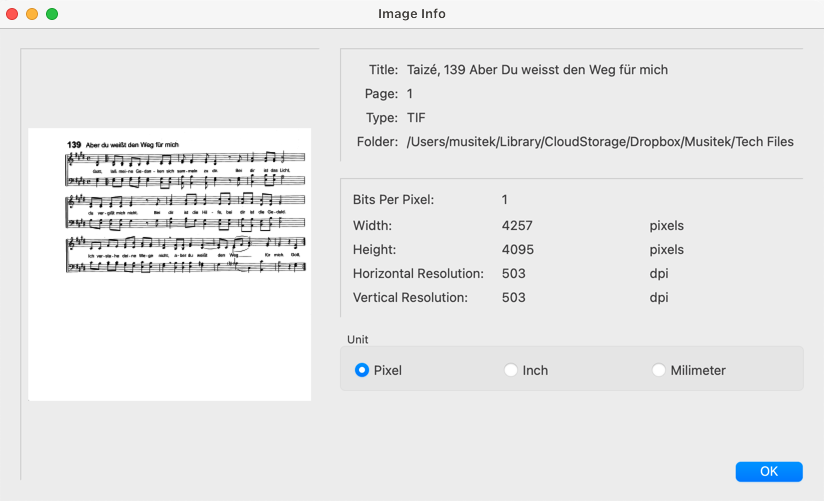Click the Page number value
Image resolution: width=824 pixels, height=501 pixels.
[x=410, y=94]
